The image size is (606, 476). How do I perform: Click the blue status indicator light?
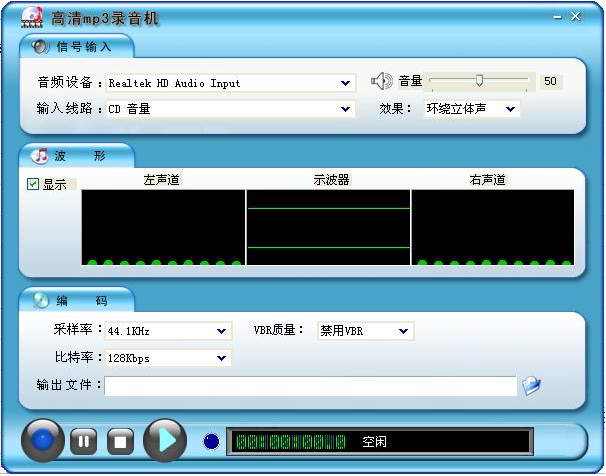(211, 442)
